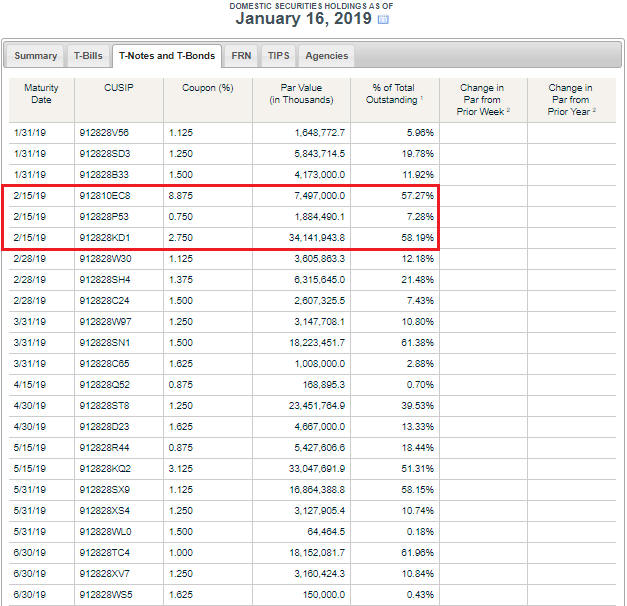The width and height of the screenshot is (627, 606).
Task: Open the TIPS tab
Action: point(278,56)
